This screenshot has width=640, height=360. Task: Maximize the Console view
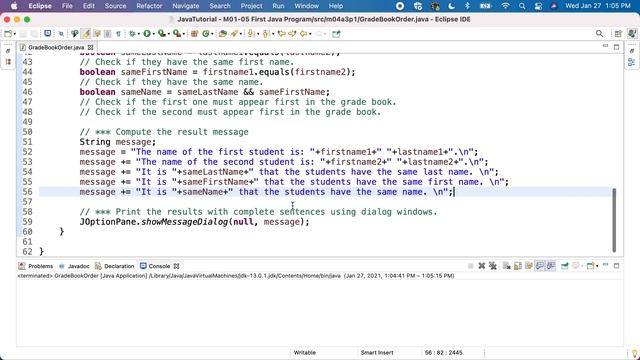pos(616,266)
